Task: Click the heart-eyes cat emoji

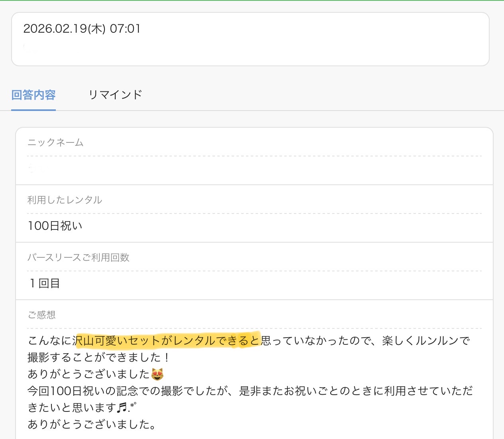Action: tap(157, 374)
